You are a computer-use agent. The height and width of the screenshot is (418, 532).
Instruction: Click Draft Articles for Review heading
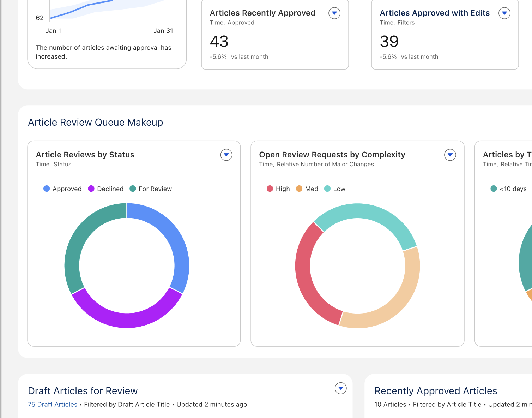coord(83,391)
